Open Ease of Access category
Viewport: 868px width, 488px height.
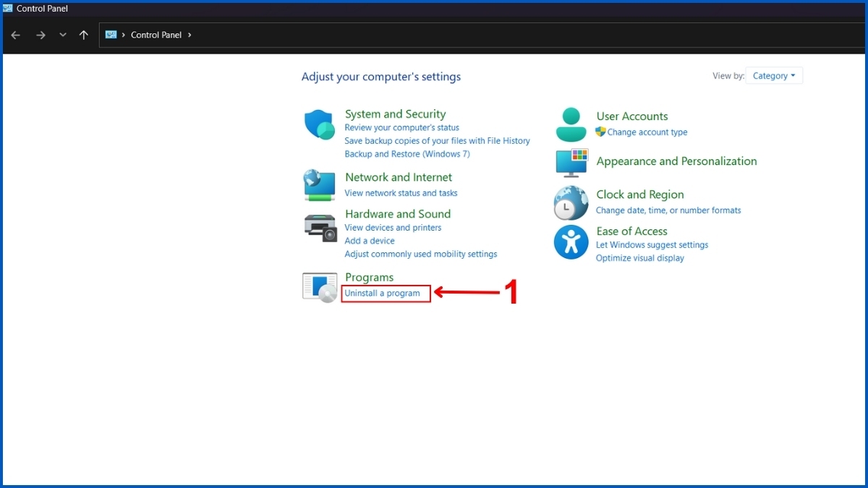[631, 231]
